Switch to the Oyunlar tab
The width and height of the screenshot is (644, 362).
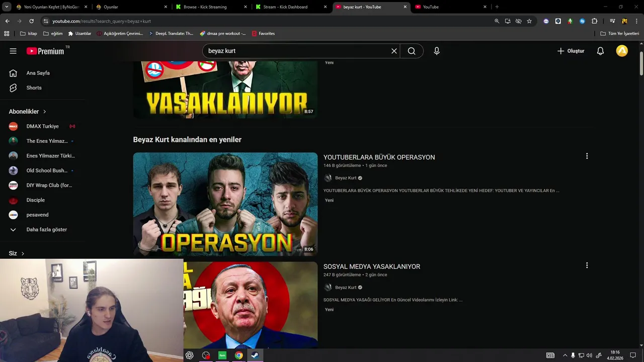pyautogui.click(x=132, y=7)
